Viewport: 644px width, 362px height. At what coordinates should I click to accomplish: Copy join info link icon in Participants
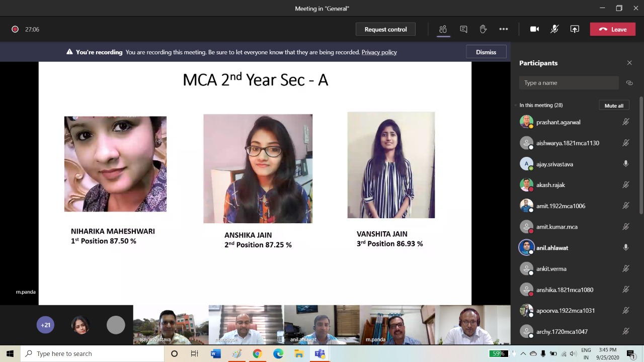pos(629,83)
